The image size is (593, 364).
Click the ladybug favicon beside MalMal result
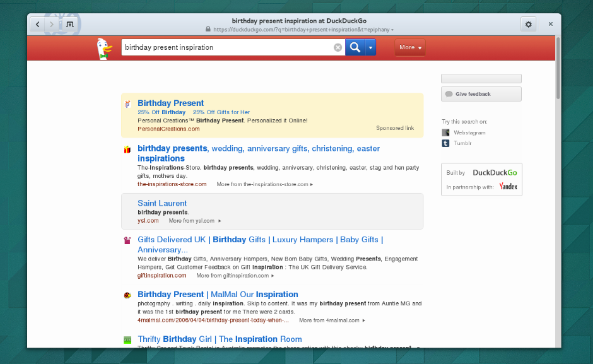(x=127, y=295)
